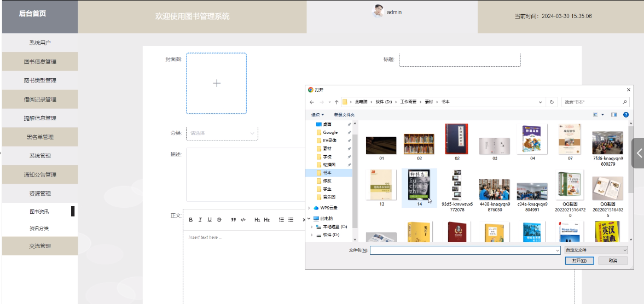This screenshot has height=304, width=644.
Task: Insert an ordered list in the editor
Action: tap(281, 220)
